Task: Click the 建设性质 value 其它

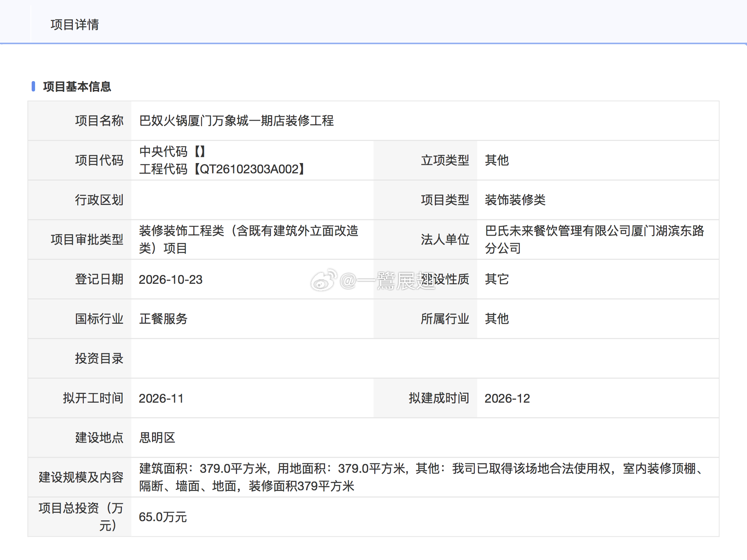Action: pyautogui.click(x=497, y=279)
